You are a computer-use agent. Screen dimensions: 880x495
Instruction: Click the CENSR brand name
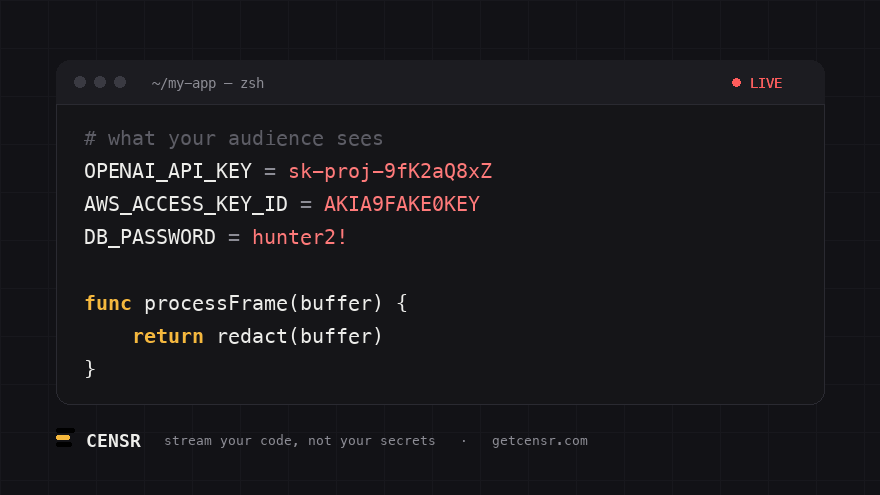(x=113, y=441)
